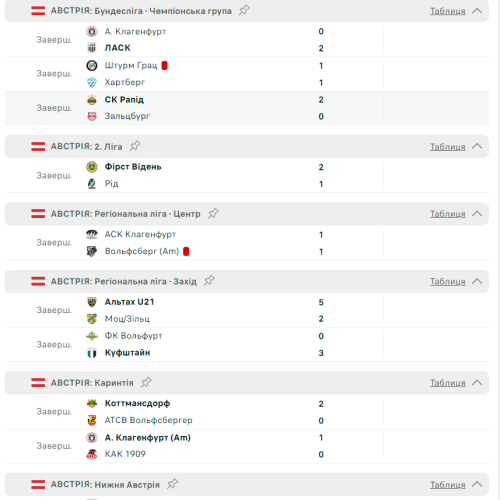Pin the Austria Bundesliga Championship group league
The width and height of the screenshot is (500, 500).
click(244, 10)
